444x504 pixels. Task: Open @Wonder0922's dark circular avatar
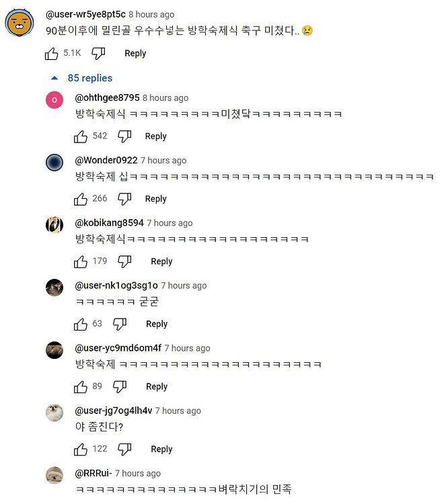click(x=54, y=162)
